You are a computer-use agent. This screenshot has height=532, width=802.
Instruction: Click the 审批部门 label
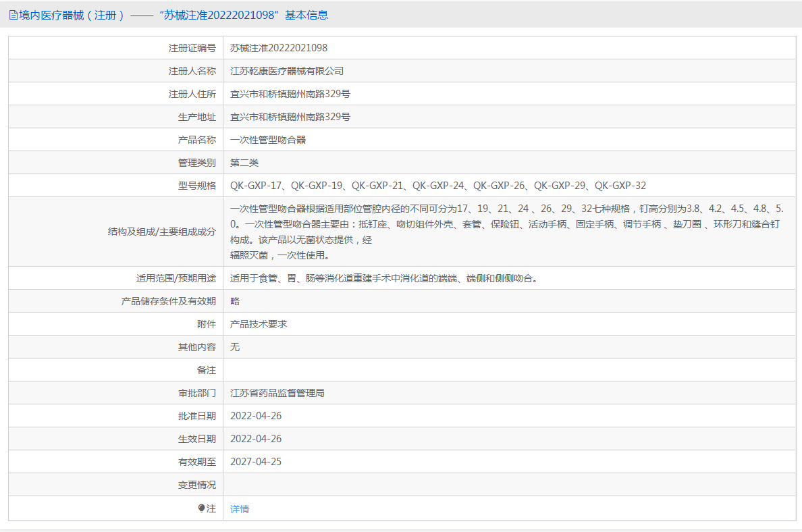(197, 393)
